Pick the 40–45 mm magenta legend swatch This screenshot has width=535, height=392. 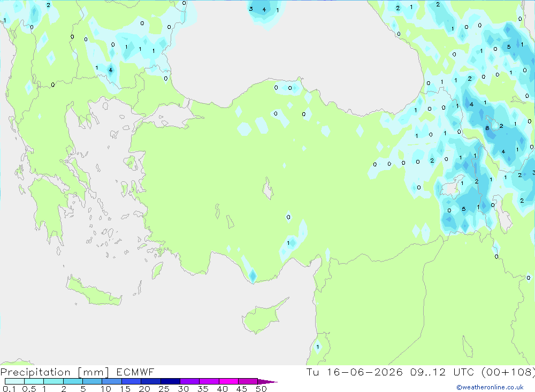click(228, 381)
